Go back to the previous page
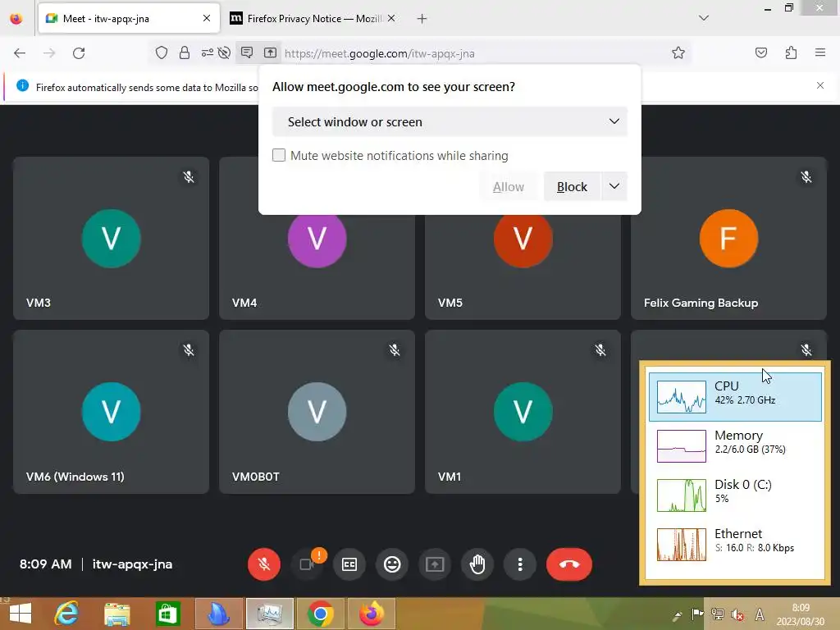The width and height of the screenshot is (840, 630). coord(20,53)
